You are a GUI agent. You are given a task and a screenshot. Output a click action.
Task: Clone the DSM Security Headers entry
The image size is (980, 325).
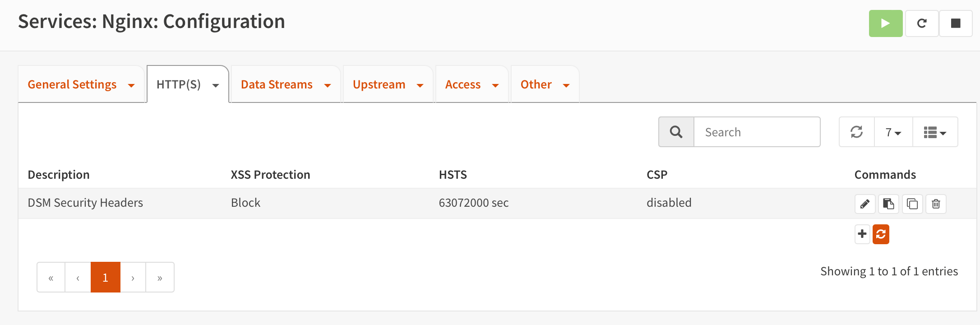(912, 204)
